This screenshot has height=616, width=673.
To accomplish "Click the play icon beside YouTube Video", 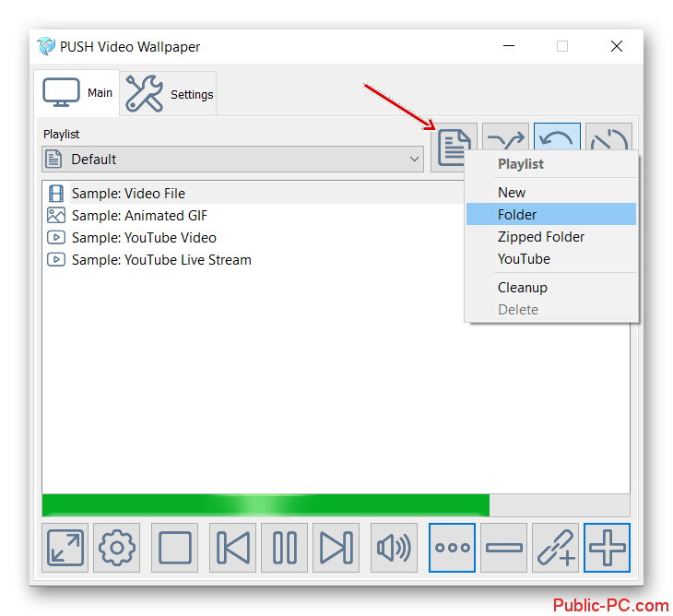I will [56, 237].
